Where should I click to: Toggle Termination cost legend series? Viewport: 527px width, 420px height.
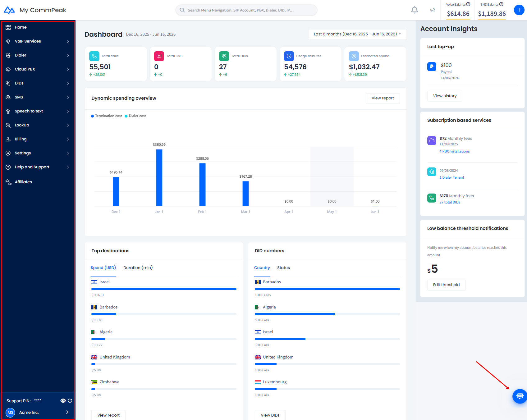(106, 116)
